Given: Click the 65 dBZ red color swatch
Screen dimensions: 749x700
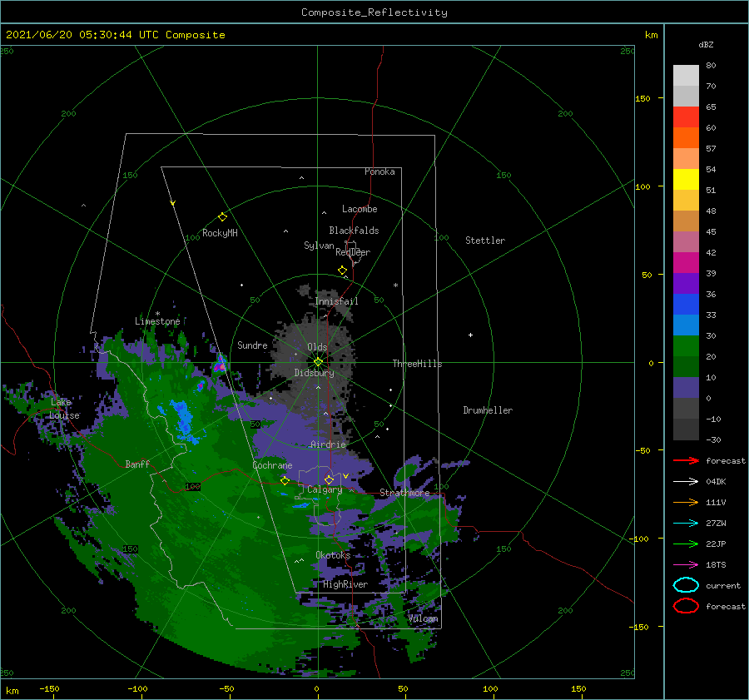Looking at the screenshot, I should [x=686, y=117].
